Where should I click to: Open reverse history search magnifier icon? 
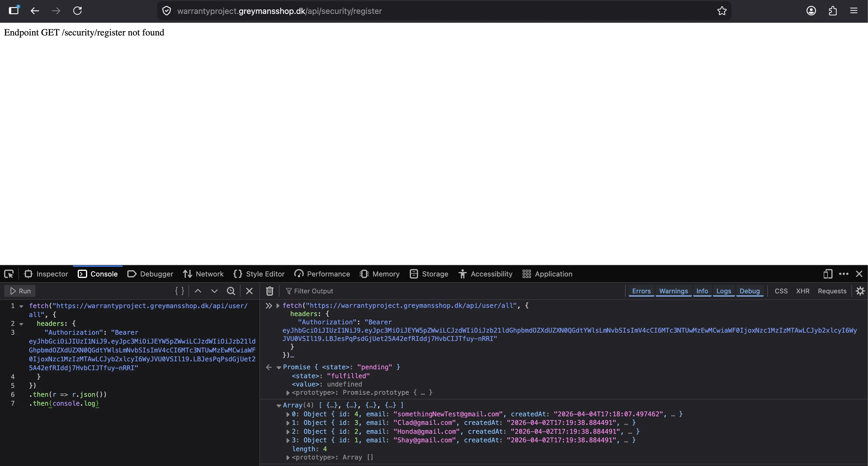click(231, 291)
